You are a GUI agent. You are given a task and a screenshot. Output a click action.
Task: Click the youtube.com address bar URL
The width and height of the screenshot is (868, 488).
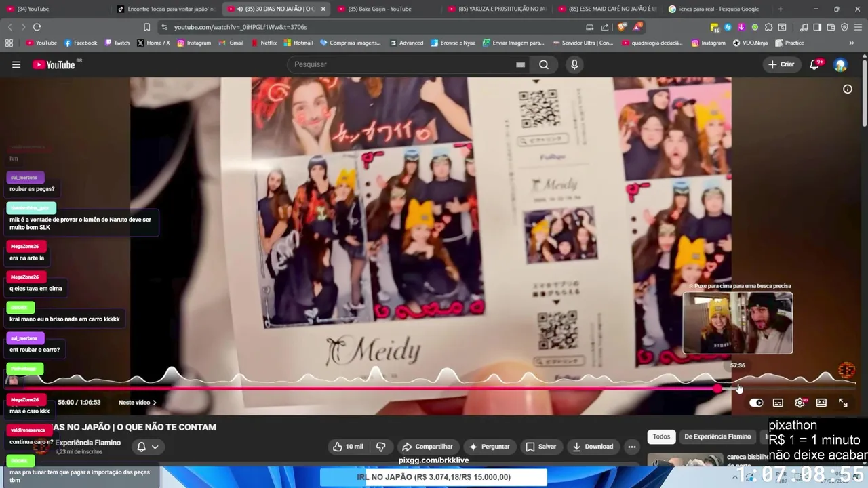click(240, 27)
